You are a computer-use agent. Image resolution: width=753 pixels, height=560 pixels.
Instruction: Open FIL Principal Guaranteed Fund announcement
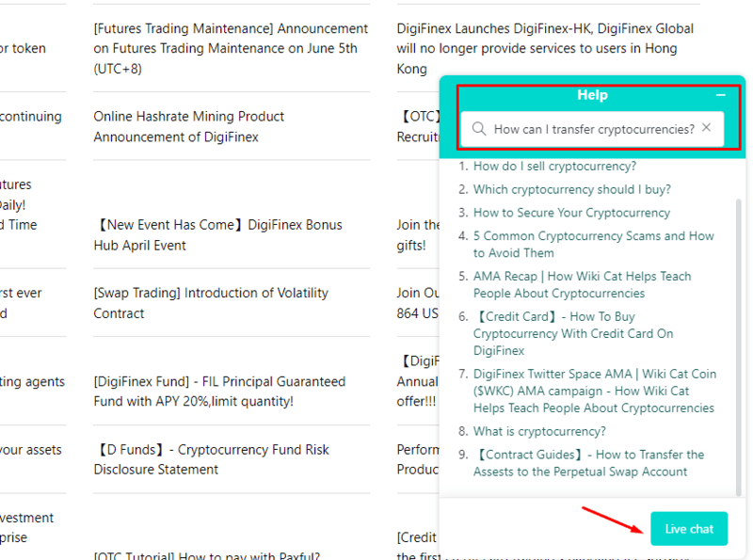click(x=219, y=392)
